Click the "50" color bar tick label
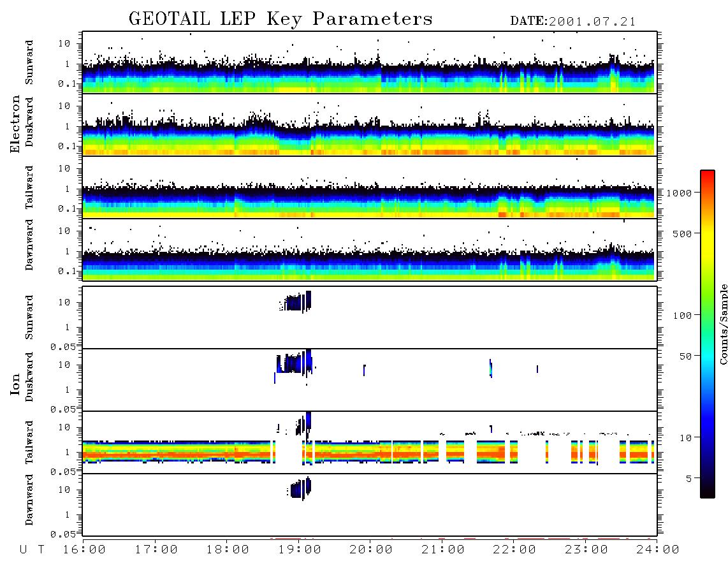 coord(685,356)
